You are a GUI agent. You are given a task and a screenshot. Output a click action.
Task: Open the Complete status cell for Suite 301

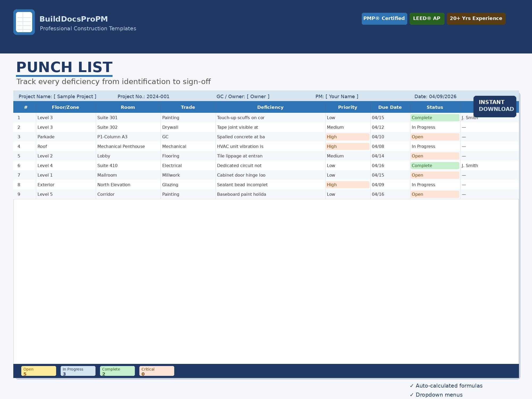pos(435,118)
